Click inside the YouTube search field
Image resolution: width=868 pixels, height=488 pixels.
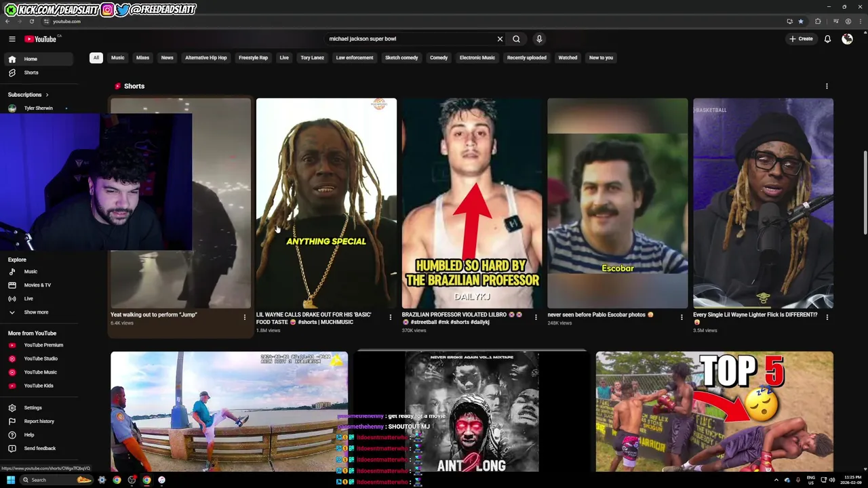tap(410, 39)
